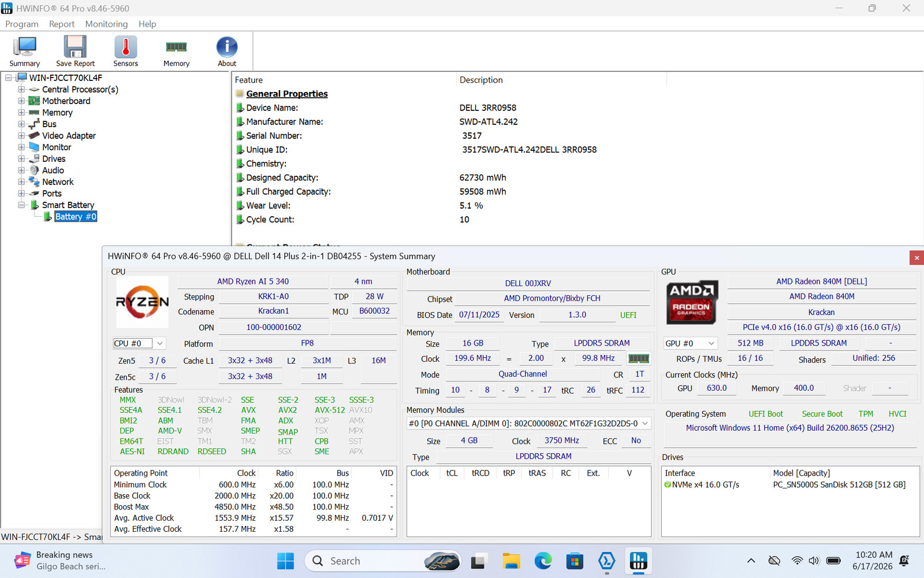Expand the Drives tree node
Viewport: 924px width, 578px height.
tap(21, 159)
